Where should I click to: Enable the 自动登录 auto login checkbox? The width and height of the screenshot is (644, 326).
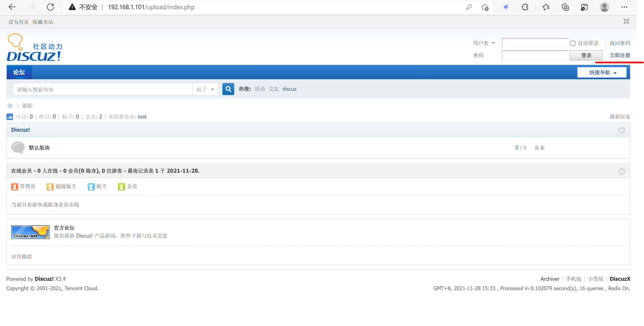[572, 43]
